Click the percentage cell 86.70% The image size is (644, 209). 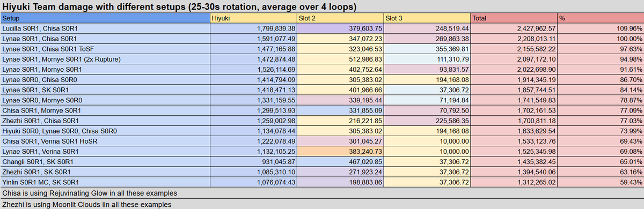601,80
